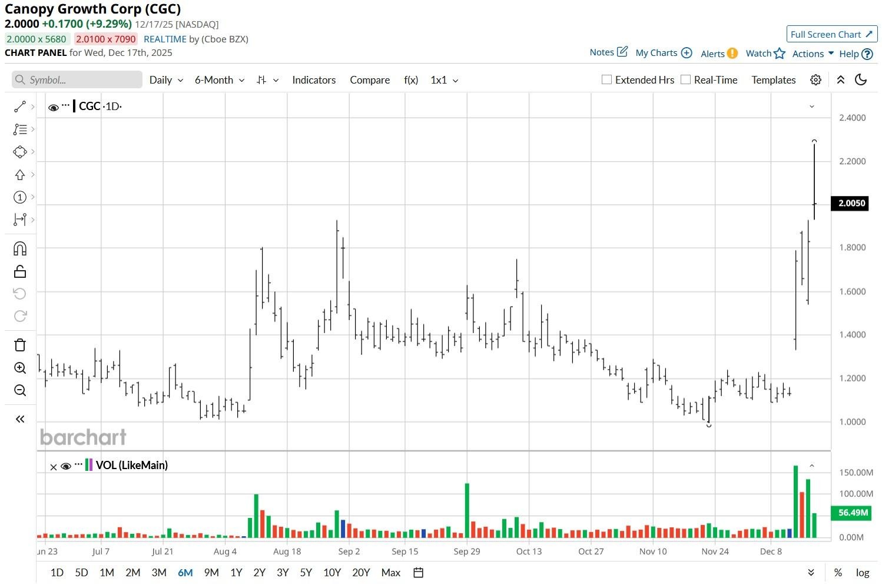882x588 pixels.
Task: Redo the last chart action
Action: click(20, 316)
